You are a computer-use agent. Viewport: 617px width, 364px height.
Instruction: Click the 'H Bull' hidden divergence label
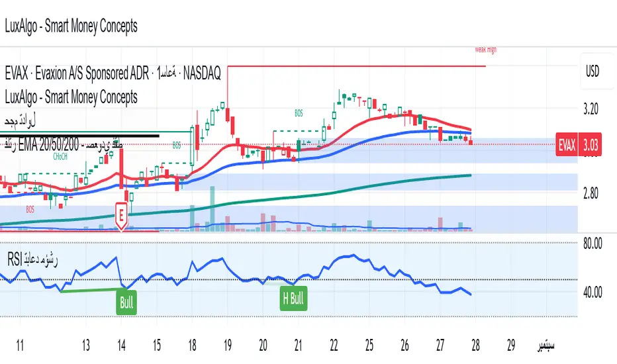293,298
